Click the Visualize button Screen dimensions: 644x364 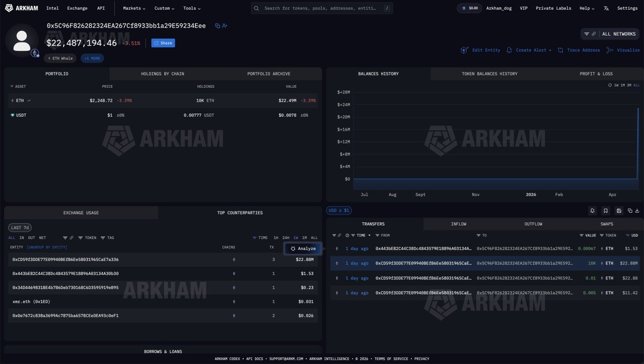623,50
